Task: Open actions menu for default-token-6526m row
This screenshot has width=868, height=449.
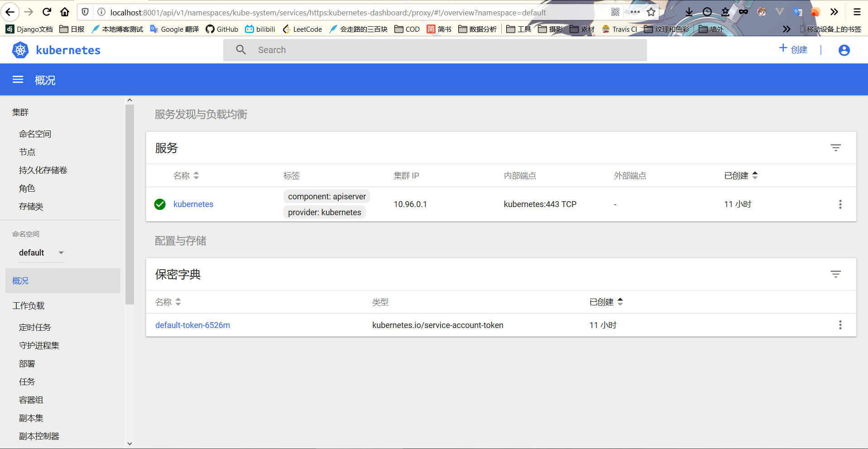Action: tap(840, 325)
